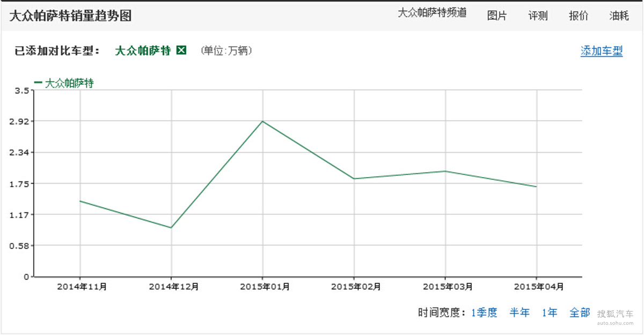Select the 1年 time range
Screen dimensions: 644x335
[x=550, y=312]
